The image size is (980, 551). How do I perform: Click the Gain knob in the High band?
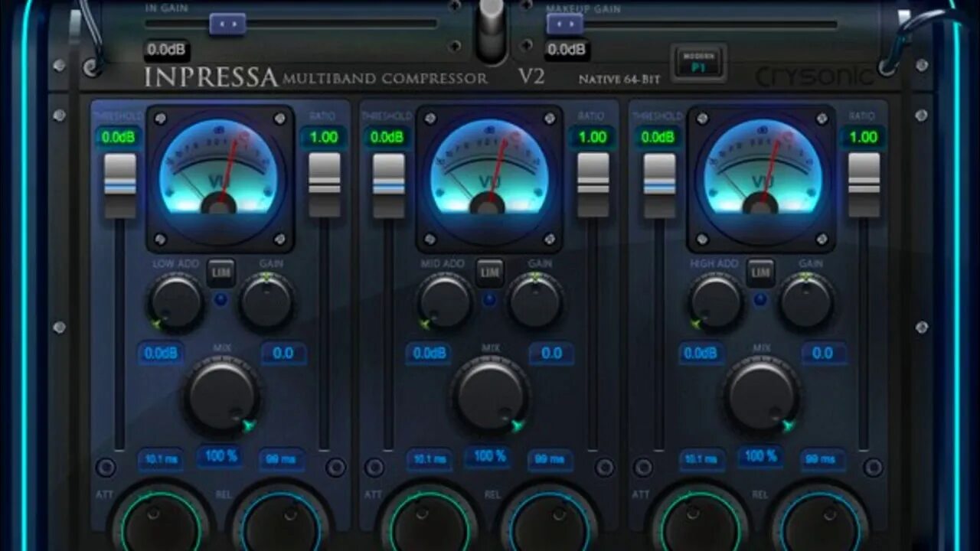click(x=806, y=302)
